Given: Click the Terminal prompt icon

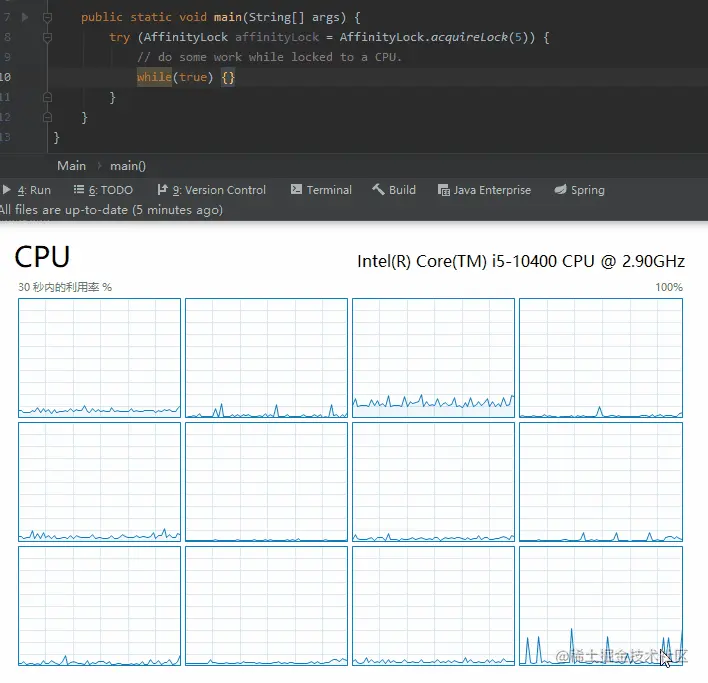Looking at the screenshot, I should (x=296, y=189).
